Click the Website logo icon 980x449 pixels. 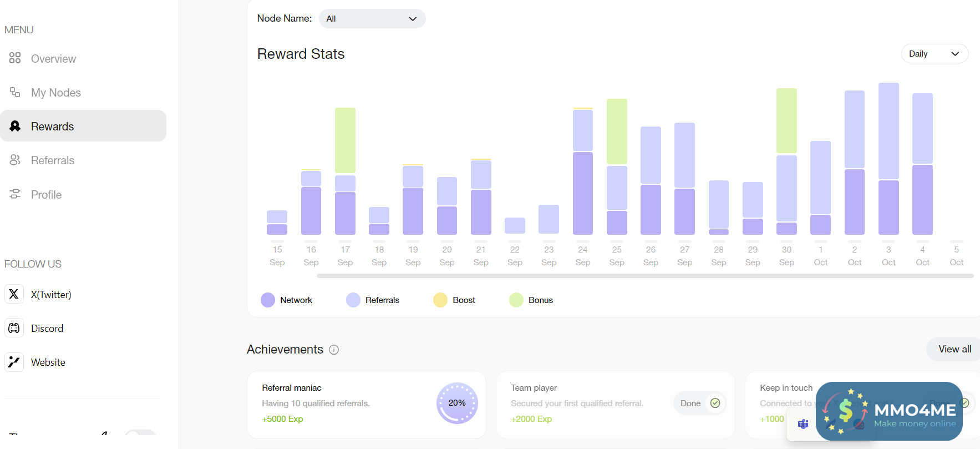click(x=14, y=362)
